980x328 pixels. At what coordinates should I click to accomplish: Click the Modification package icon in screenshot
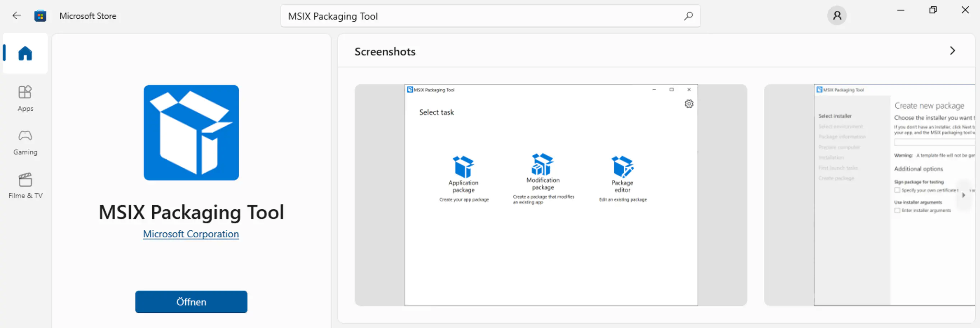pos(543,164)
